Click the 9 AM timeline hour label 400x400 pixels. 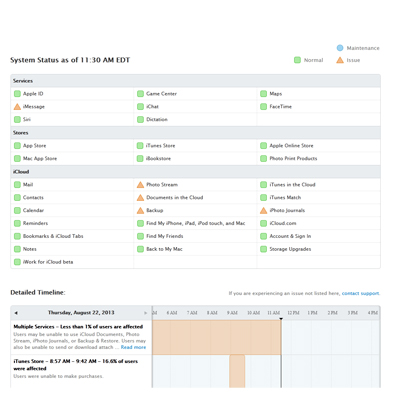(232, 313)
